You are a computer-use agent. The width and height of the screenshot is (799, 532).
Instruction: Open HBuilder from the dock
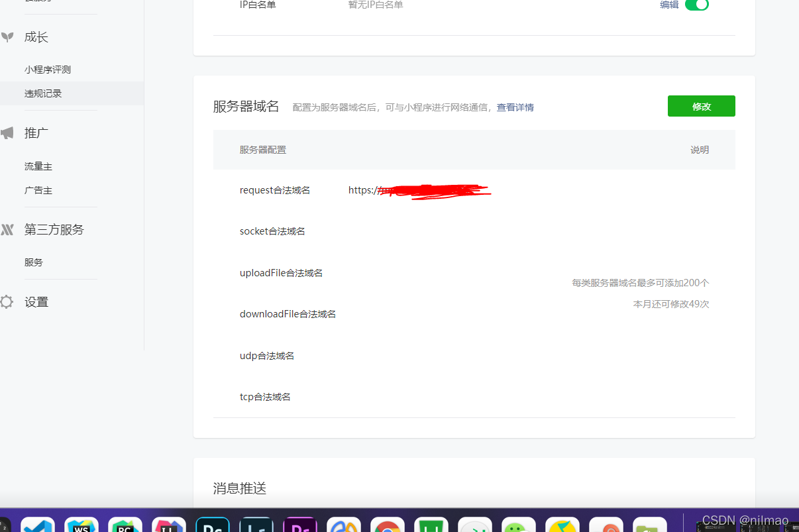(431, 527)
